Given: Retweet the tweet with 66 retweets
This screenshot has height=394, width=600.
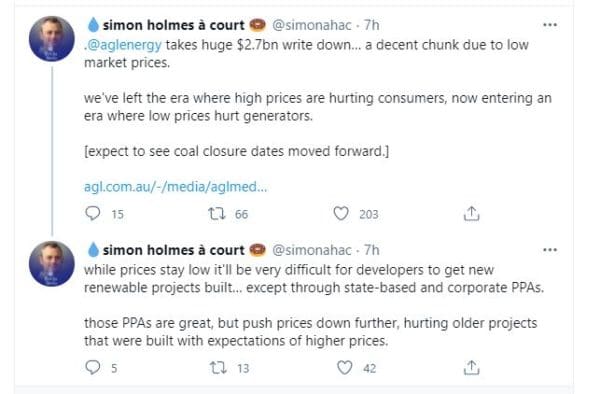Looking at the screenshot, I should [217, 213].
